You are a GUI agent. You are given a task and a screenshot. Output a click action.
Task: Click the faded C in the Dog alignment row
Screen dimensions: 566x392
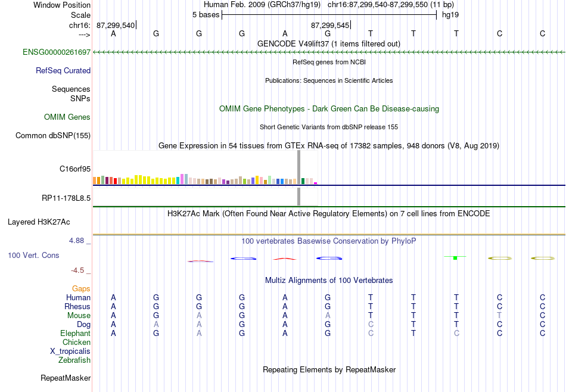[x=371, y=325]
